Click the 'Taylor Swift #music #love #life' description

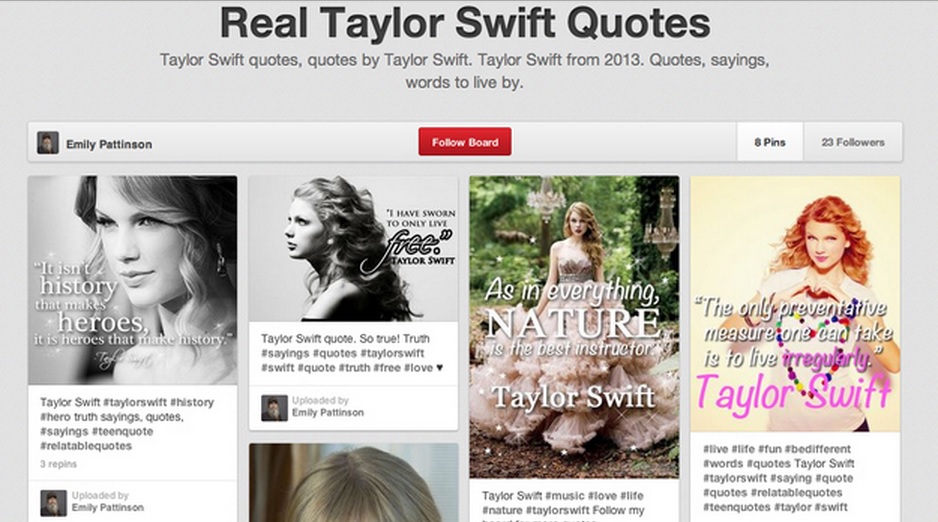click(x=563, y=506)
